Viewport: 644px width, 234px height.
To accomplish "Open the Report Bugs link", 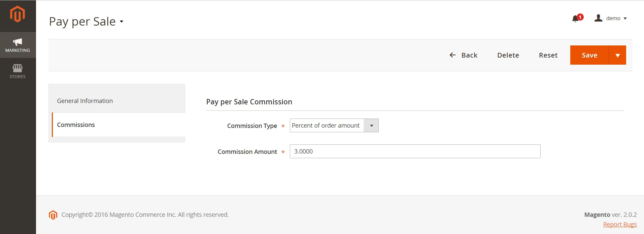I will (620, 224).
